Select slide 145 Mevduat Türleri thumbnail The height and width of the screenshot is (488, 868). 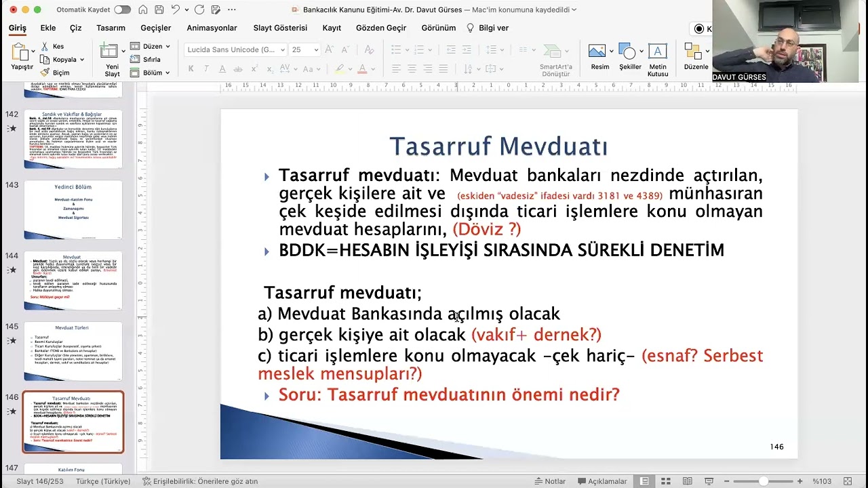coord(73,351)
